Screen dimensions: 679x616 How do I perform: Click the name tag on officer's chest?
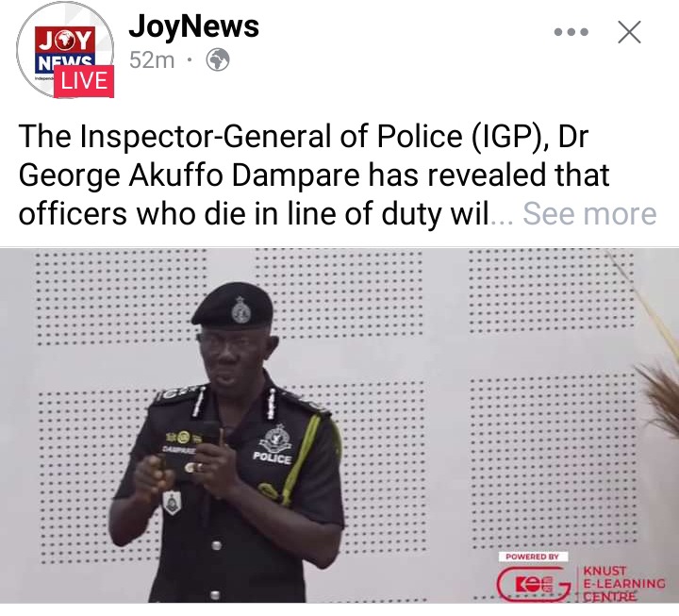(179, 451)
